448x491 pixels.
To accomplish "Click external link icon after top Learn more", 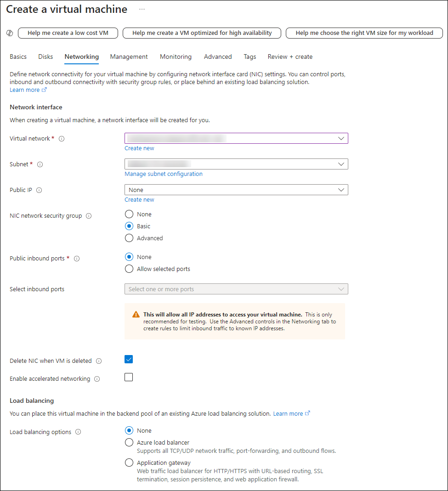I will click(44, 90).
